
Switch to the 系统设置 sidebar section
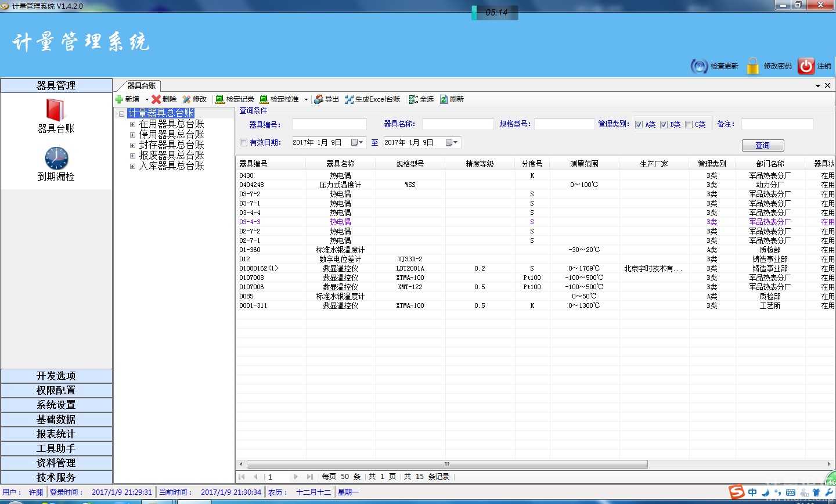tap(56, 405)
